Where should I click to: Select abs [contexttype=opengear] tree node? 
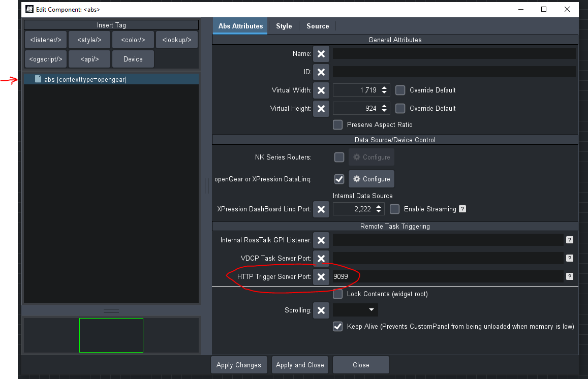coord(111,79)
